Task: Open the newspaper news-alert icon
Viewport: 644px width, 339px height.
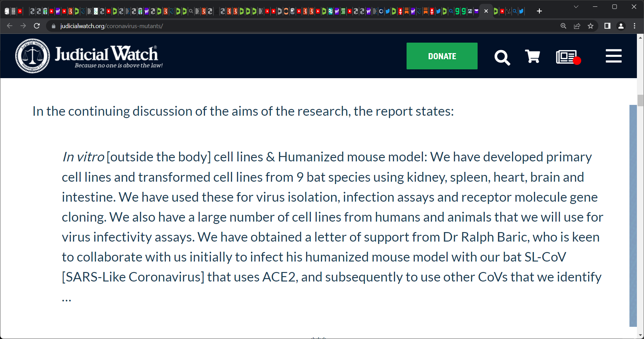Action: pyautogui.click(x=568, y=57)
